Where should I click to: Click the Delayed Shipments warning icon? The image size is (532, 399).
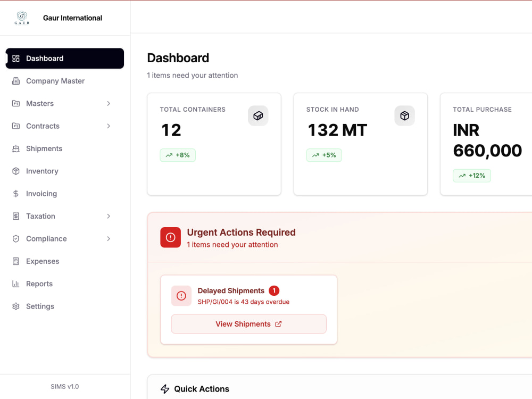pos(181,296)
